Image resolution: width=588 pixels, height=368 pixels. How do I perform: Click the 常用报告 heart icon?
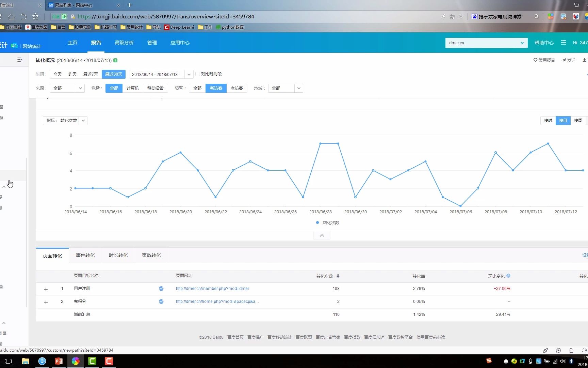coord(535,60)
